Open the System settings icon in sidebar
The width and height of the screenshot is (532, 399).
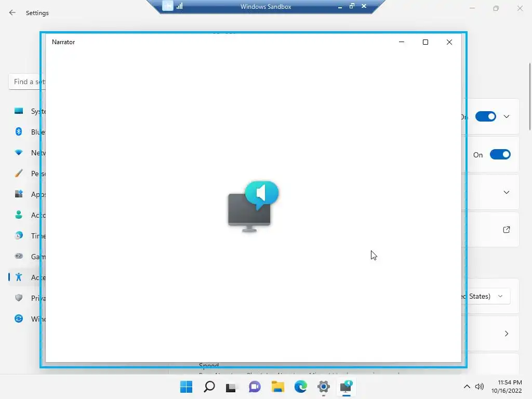(x=19, y=111)
